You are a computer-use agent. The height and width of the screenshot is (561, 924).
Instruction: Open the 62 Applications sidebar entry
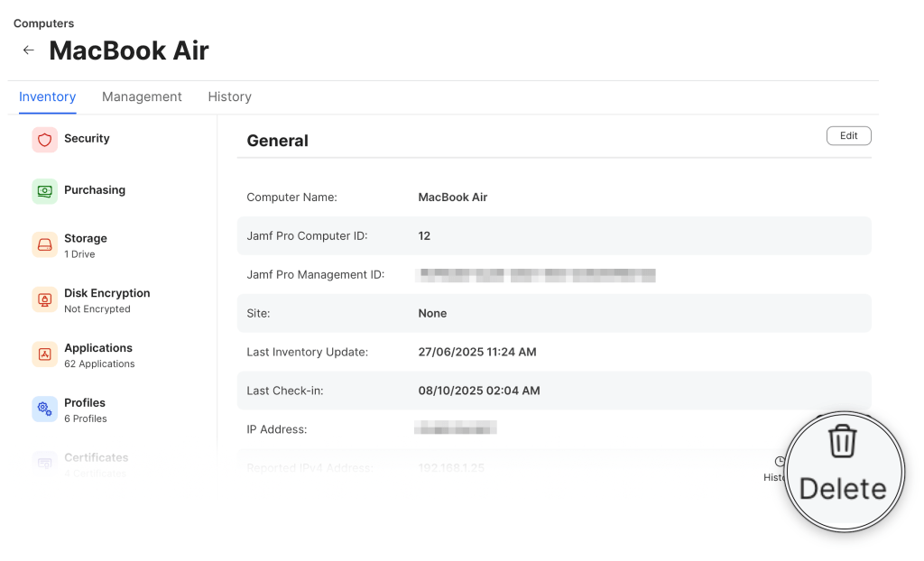pyautogui.click(x=98, y=355)
